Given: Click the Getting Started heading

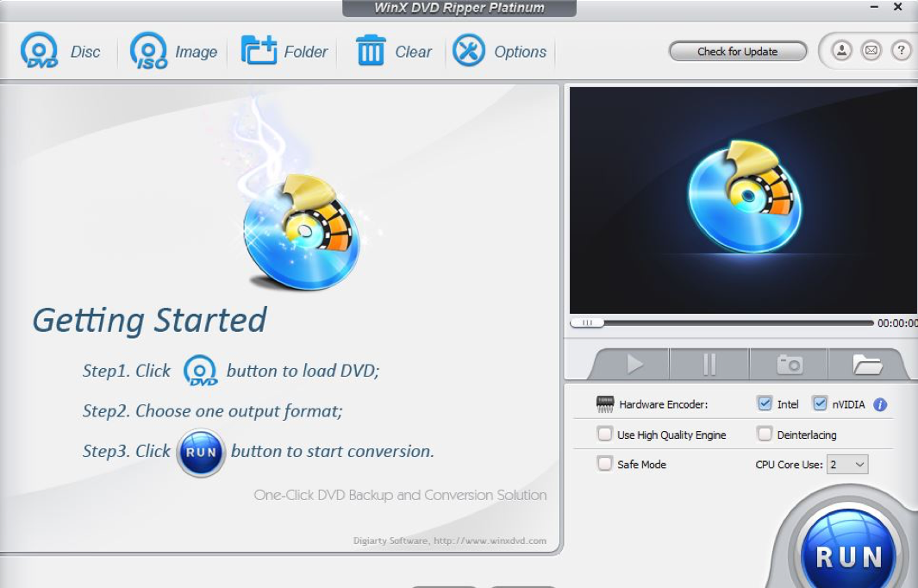Looking at the screenshot, I should (x=149, y=321).
